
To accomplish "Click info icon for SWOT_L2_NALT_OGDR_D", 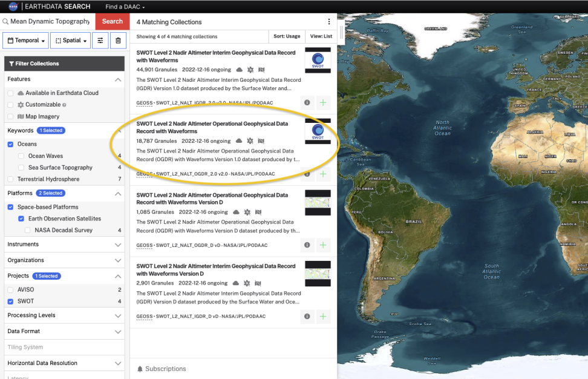I will [307, 245].
